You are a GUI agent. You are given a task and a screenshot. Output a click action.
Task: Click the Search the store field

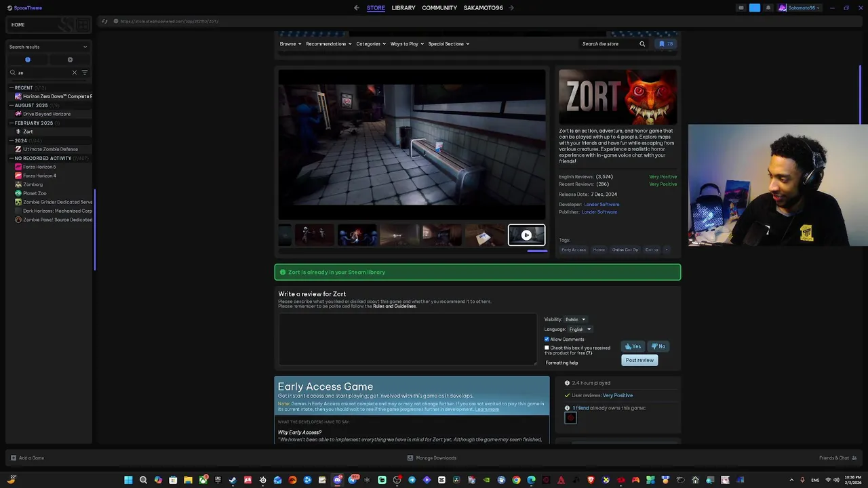point(608,44)
